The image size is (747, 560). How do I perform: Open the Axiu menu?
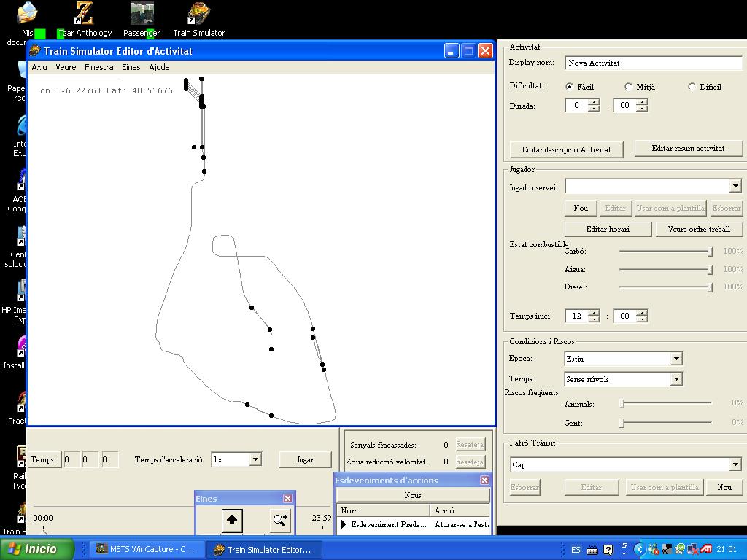pyautogui.click(x=39, y=67)
